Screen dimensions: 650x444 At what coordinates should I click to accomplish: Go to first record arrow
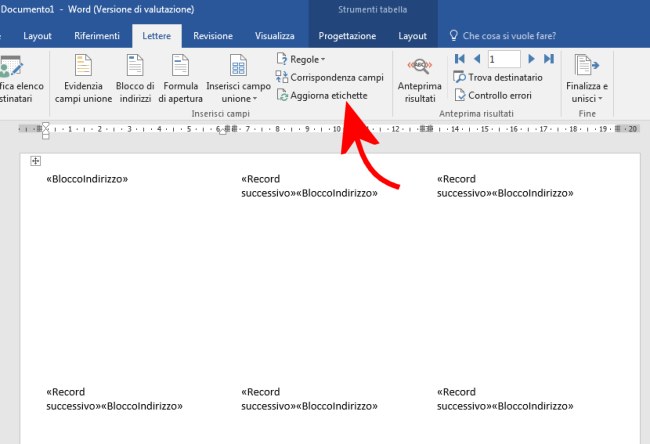(x=459, y=59)
